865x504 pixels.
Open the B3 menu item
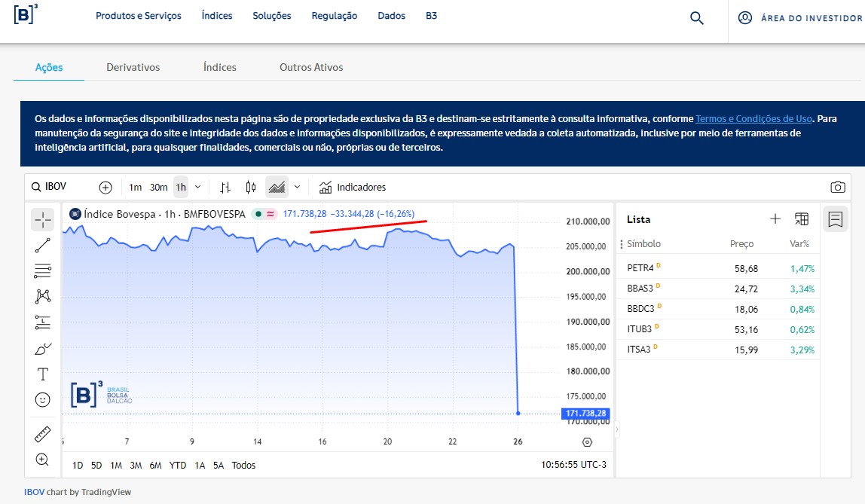click(x=432, y=16)
